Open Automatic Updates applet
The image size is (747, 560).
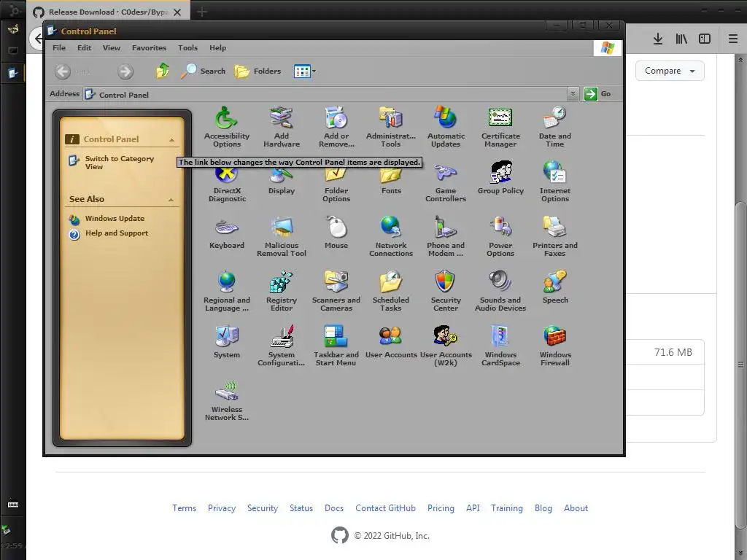tap(446, 127)
